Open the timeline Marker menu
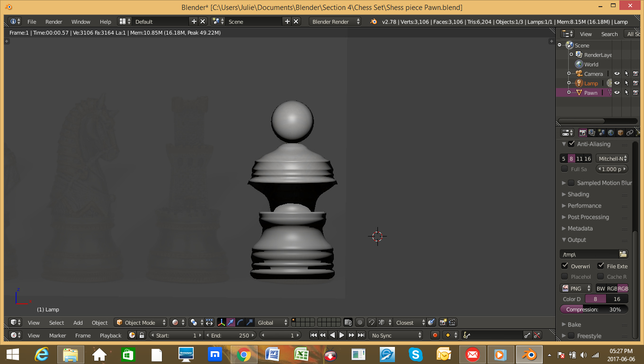The height and width of the screenshot is (364, 644). [x=58, y=335]
